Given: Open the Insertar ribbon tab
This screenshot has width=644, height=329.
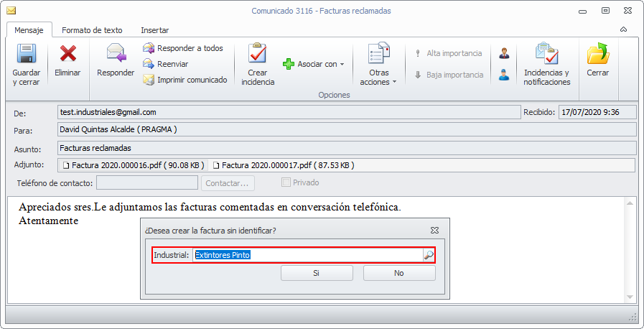Looking at the screenshot, I should [155, 30].
